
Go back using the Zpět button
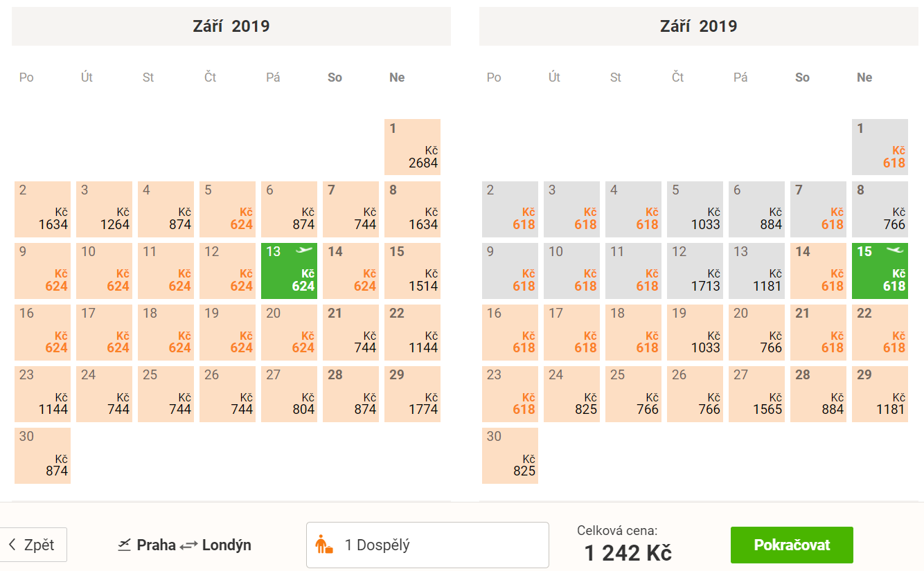(33, 545)
